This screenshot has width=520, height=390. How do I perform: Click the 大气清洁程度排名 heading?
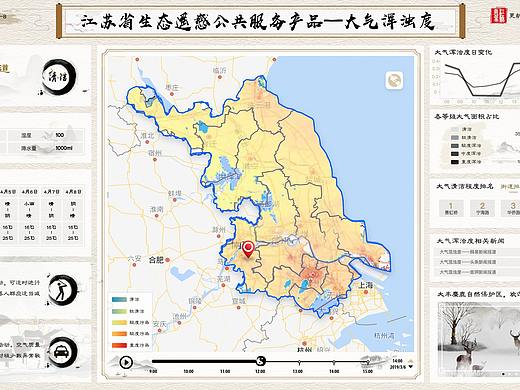pyautogui.click(x=465, y=186)
